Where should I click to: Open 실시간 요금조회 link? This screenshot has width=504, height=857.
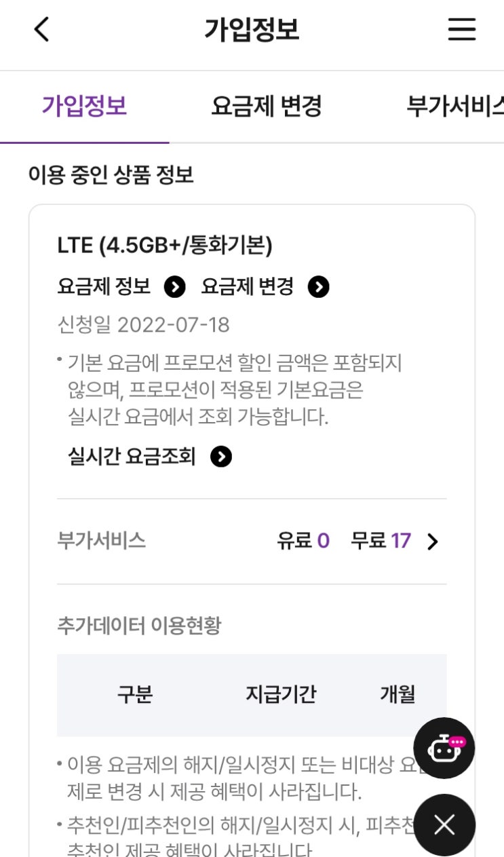[132, 457]
